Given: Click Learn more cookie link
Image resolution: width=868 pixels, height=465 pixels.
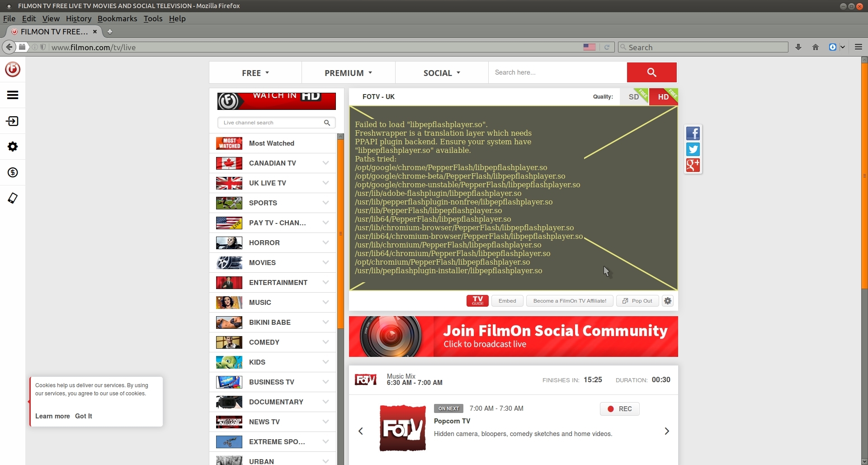Looking at the screenshot, I should pos(52,416).
